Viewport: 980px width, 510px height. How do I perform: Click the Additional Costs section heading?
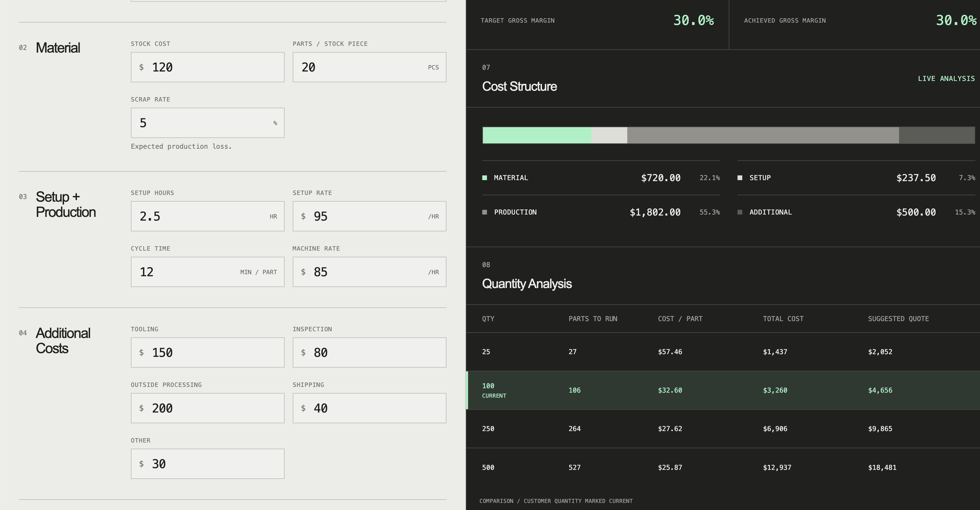(x=63, y=341)
